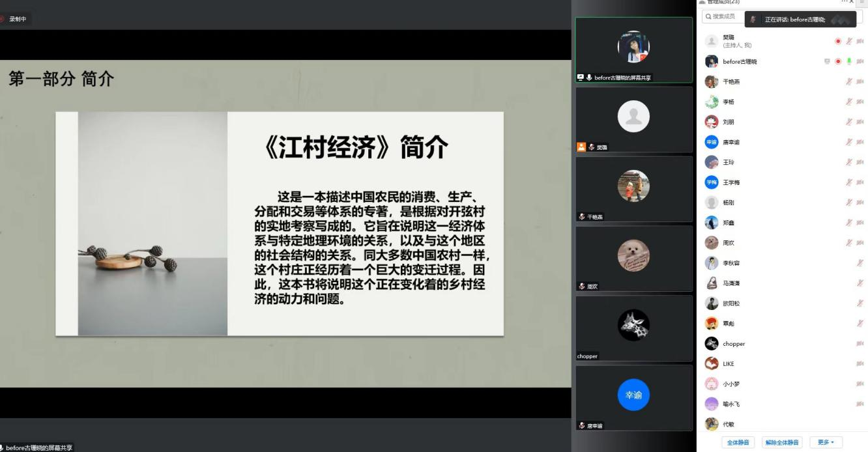Click 樊璐's host badge icon in video tile

pyautogui.click(x=581, y=147)
